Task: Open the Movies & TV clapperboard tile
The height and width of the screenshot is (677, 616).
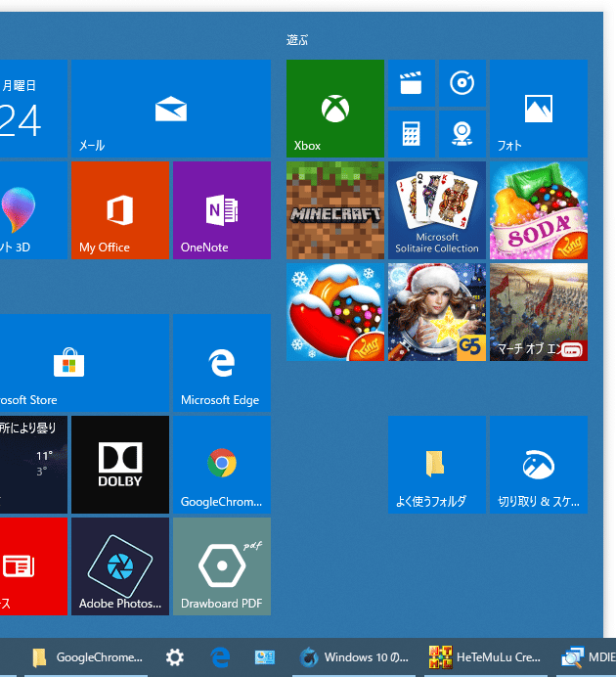Action: click(411, 83)
